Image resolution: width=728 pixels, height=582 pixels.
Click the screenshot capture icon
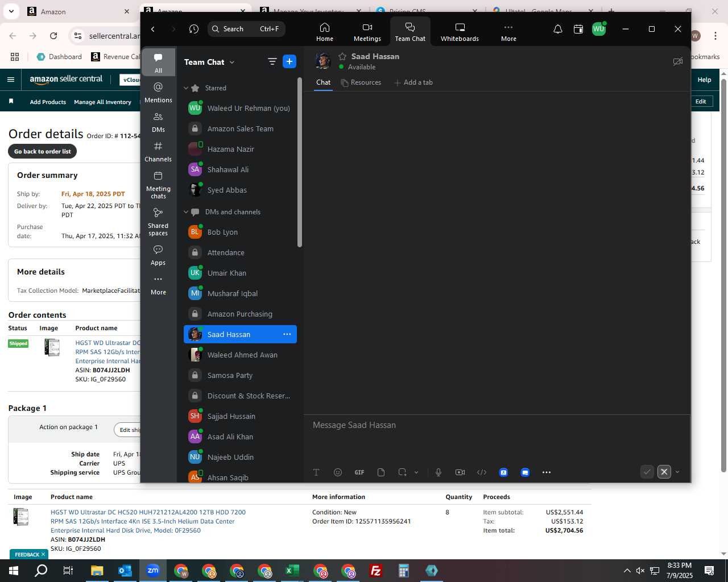[x=403, y=472]
